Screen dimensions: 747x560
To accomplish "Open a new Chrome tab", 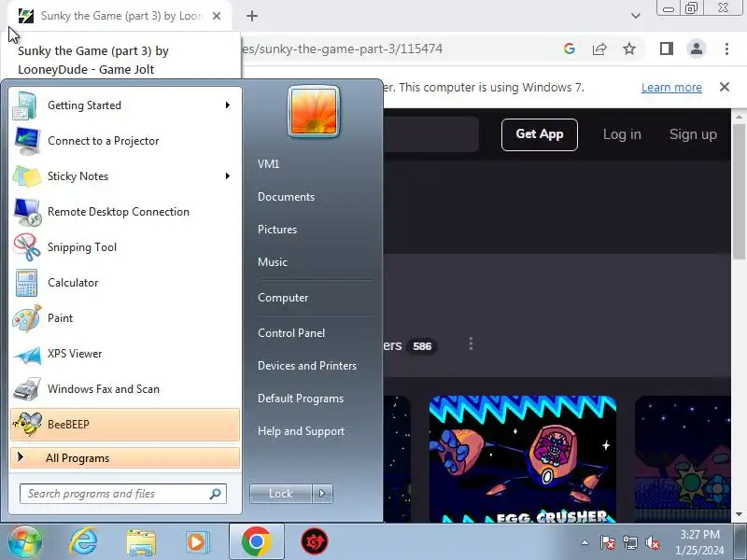I will coord(252,16).
